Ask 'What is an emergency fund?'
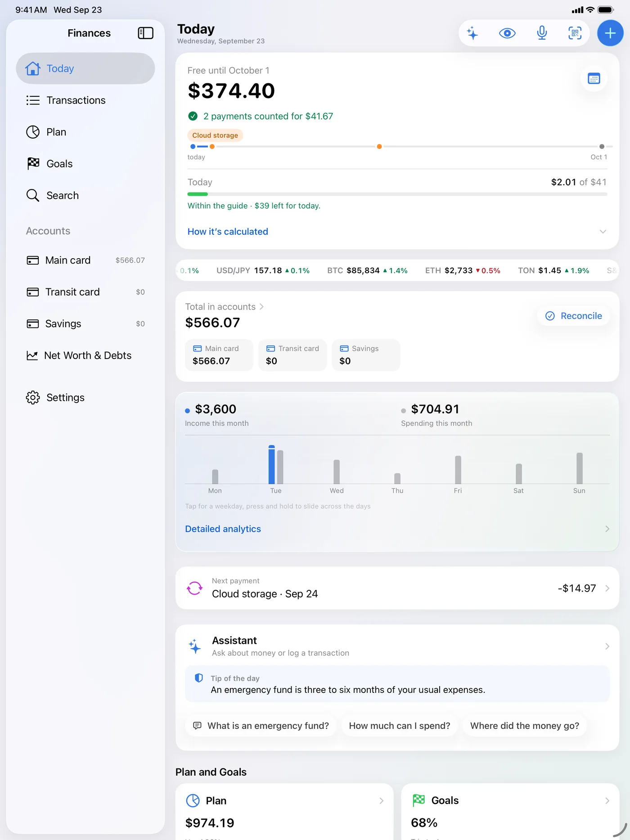Screen dimensions: 630x840 click(x=261, y=726)
